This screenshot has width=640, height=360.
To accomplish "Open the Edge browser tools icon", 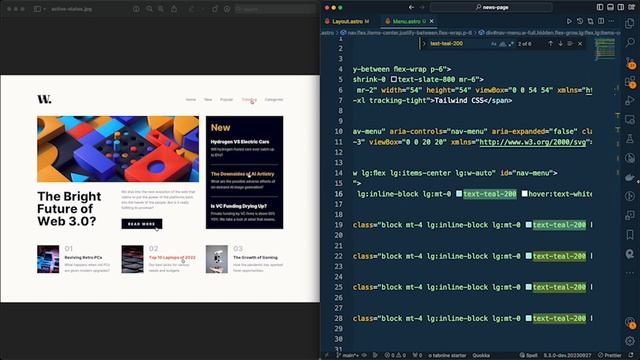I will tap(630, 253).
